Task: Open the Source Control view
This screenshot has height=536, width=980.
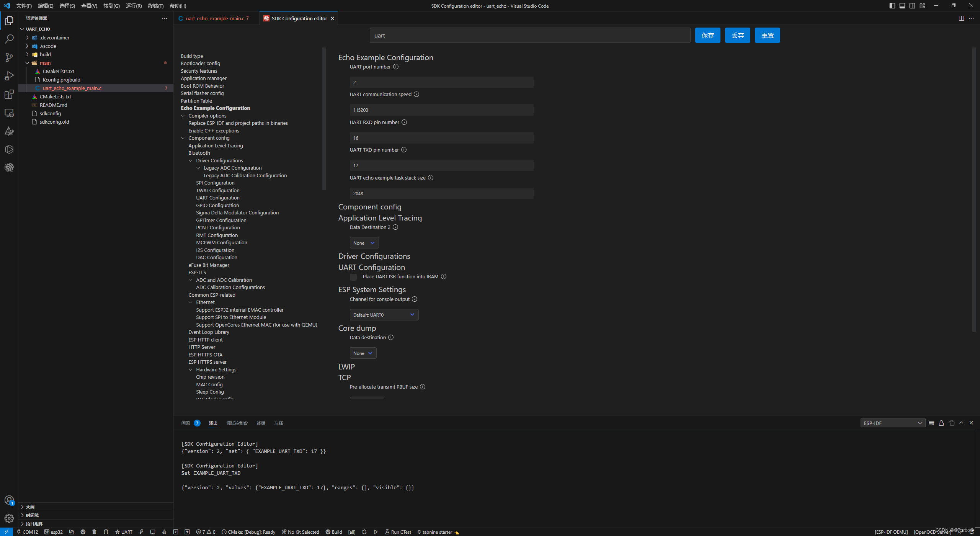Action: coord(9,57)
